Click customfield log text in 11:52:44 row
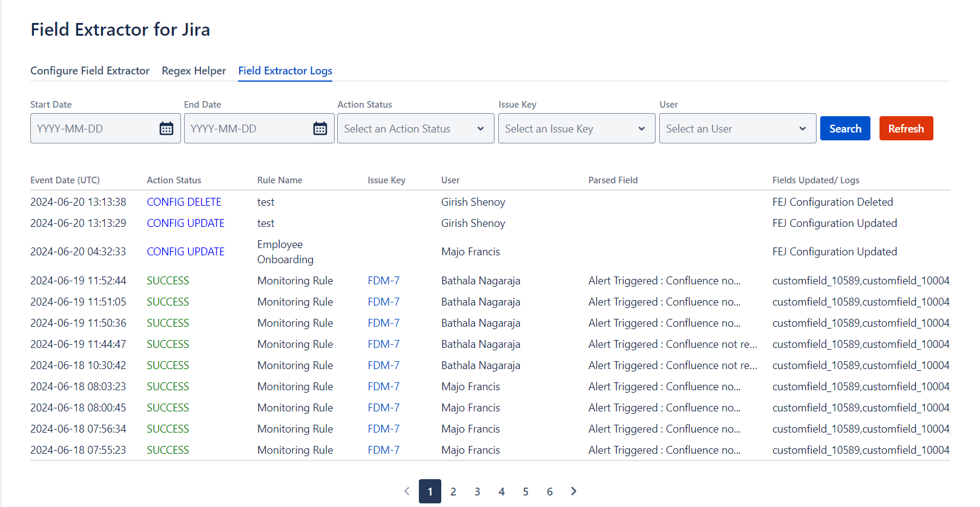Screen dimensions: 980x507 (861, 281)
